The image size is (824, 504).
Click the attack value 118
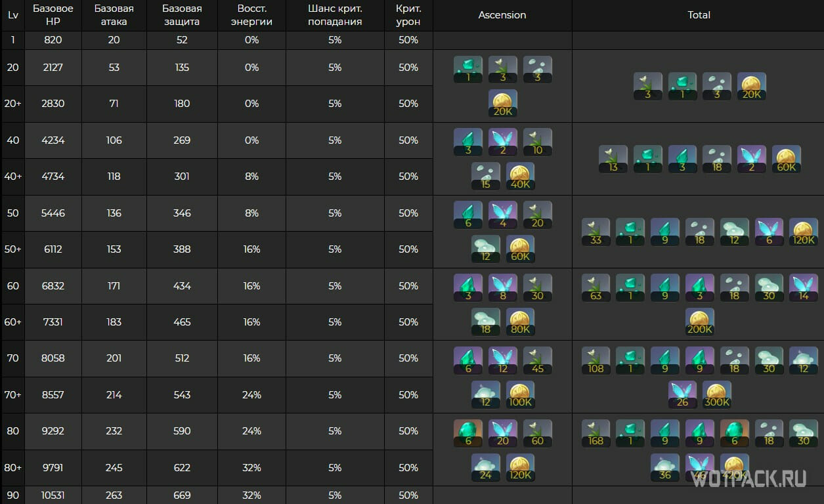114,177
